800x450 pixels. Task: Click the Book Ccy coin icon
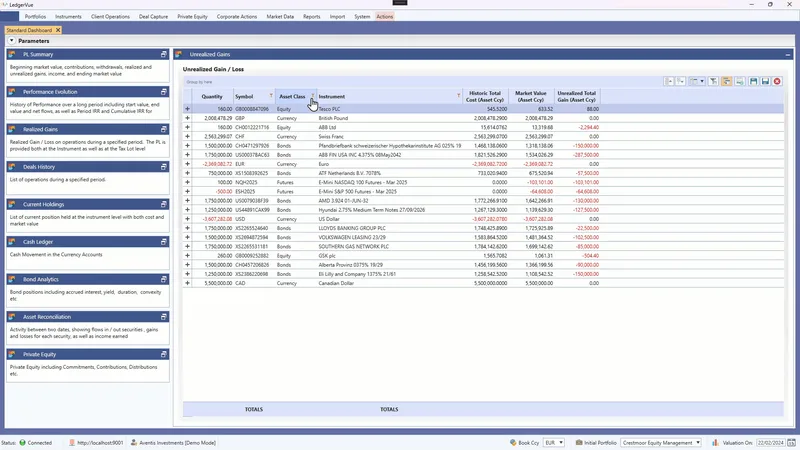[513, 442]
